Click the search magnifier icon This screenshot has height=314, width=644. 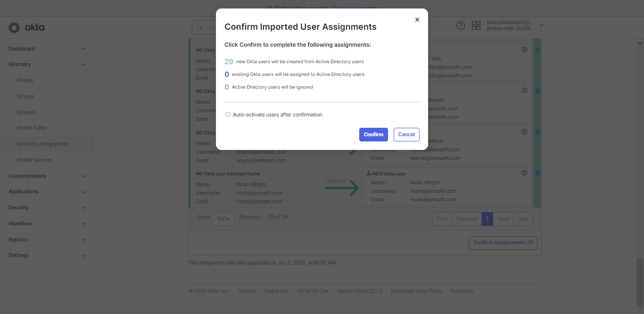click(200, 28)
